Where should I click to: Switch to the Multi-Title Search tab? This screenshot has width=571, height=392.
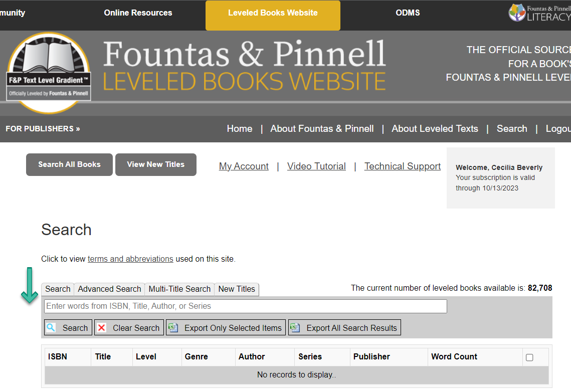click(179, 289)
